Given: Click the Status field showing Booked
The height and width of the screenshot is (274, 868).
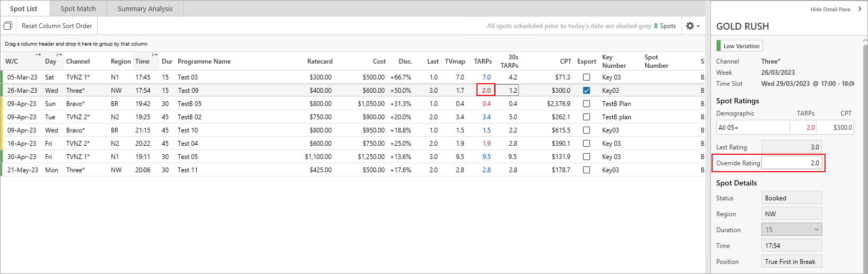Looking at the screenshot, I should 792,198.
